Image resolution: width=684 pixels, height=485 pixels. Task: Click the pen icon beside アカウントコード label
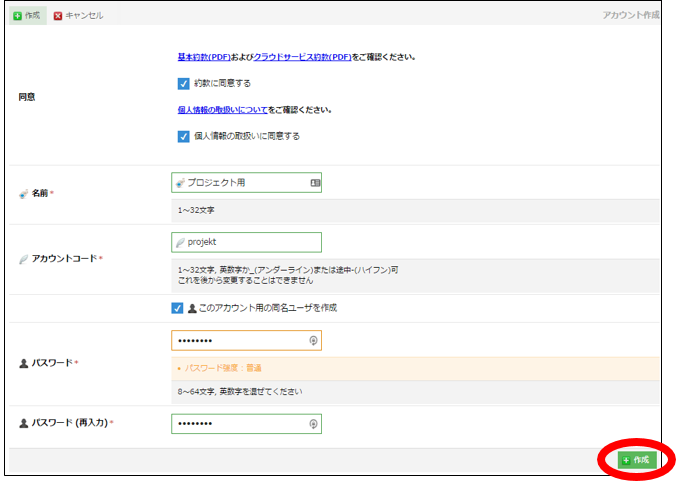click(x=23, y=258)
